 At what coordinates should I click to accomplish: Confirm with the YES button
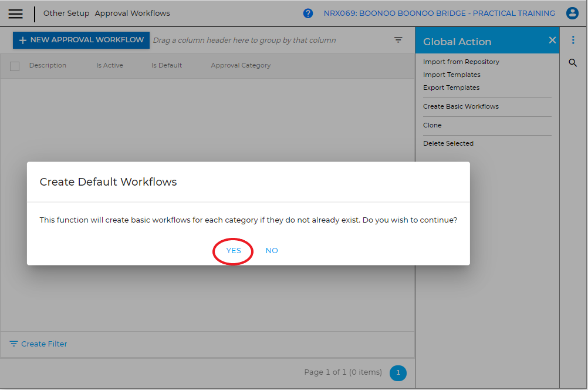[x=234, y=251]
